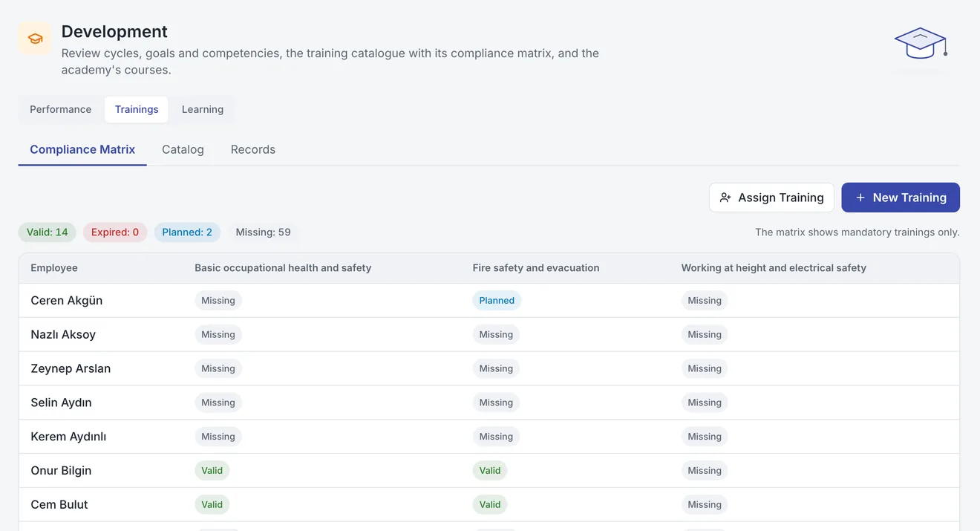Click Onur Bilgin's Valid basic health status

[x=212, y=470]
